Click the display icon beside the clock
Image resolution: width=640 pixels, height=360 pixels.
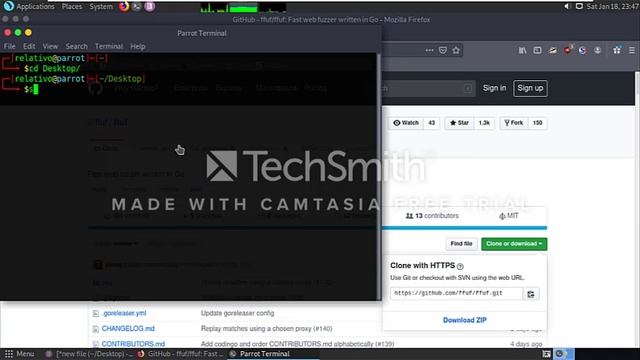click(579, 7)
